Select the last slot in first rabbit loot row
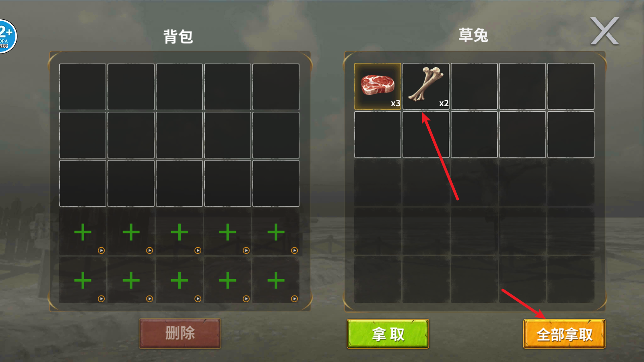Viewport: 644px width, 362px height. point(571,86)
